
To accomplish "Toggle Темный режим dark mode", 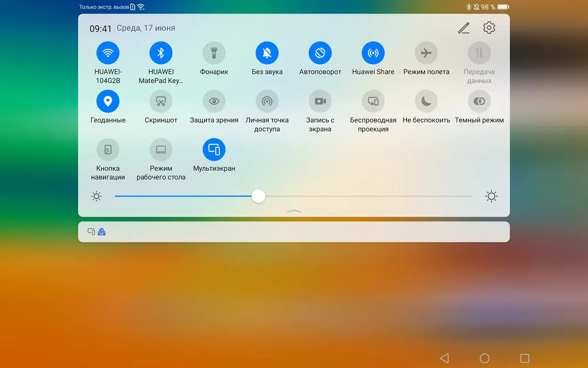I will pos(479,101).
